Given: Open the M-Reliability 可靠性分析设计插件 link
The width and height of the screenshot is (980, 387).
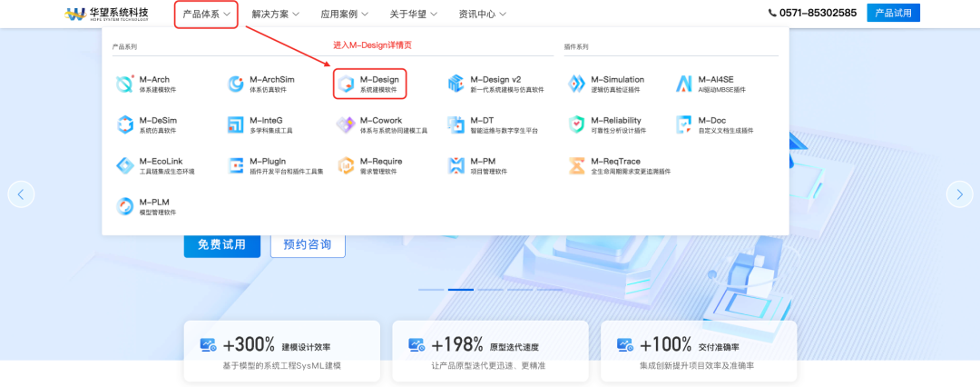Looking at the screenshot, I should pos(607,124).
